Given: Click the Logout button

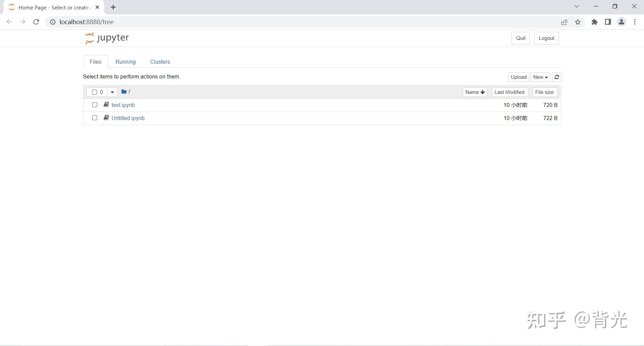Looking at the screenshot, I should [546, 38].
